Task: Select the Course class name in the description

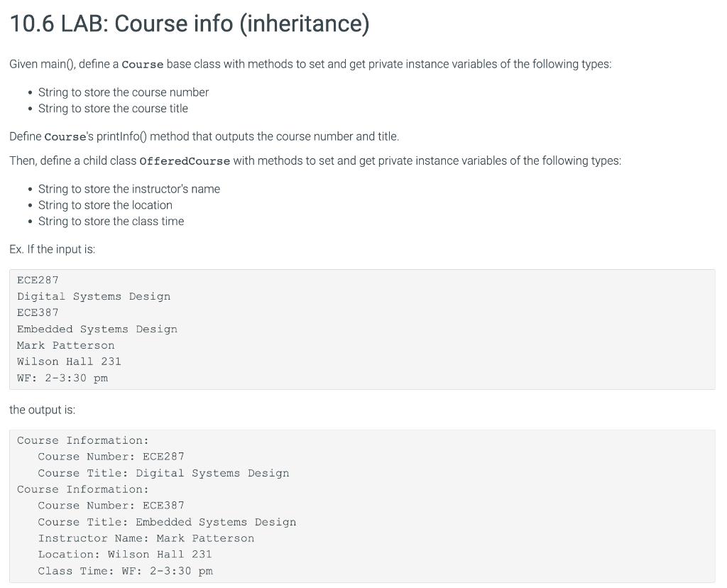Action: (x=142, y=64)
